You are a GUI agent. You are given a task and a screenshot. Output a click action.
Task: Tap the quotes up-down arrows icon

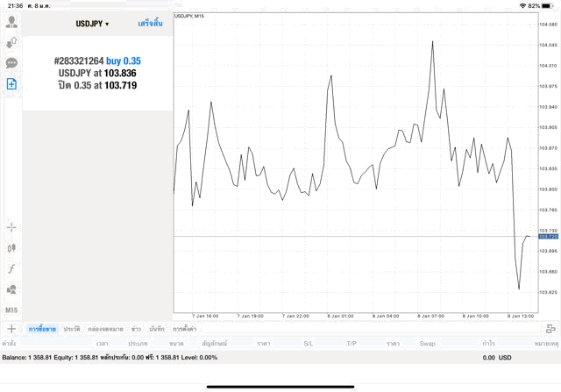pyautogui.click(x=11, y=42)
